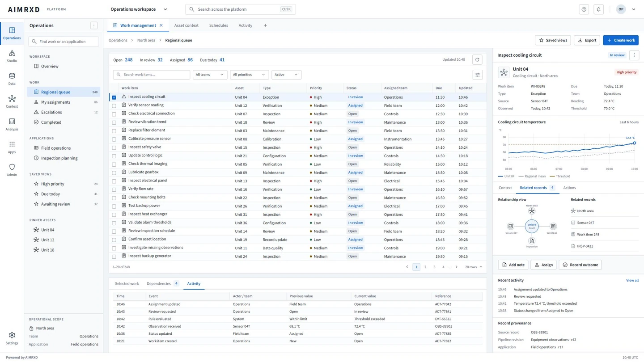Open notifications bell icon
The height and width of the screenshot is (362, 644).
(598, 9)
